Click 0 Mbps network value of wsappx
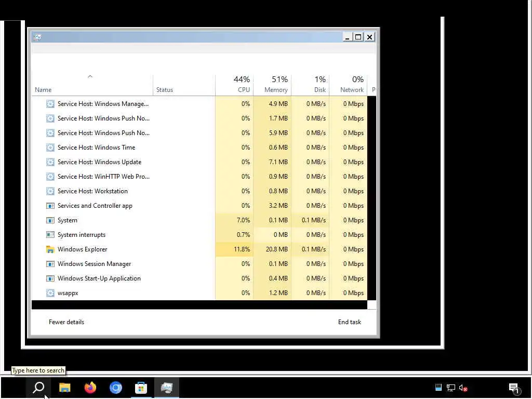This screenshot has width=532, height=399. [x=353, y=293]
